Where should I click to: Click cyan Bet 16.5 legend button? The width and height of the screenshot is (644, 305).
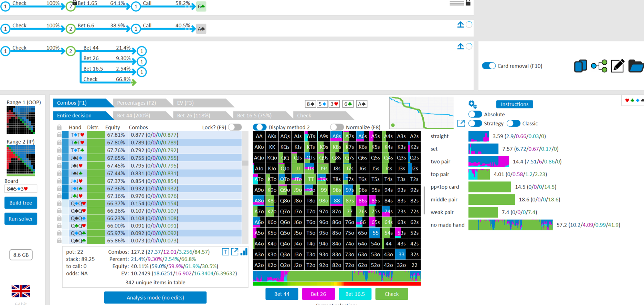[x=355, y=294]
